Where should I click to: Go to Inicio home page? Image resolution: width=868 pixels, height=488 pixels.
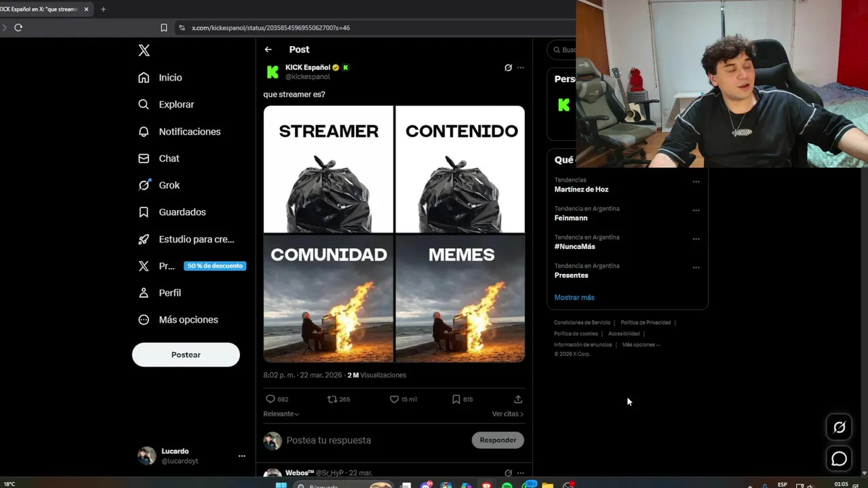pyautogui.click(x=160, y=77)
